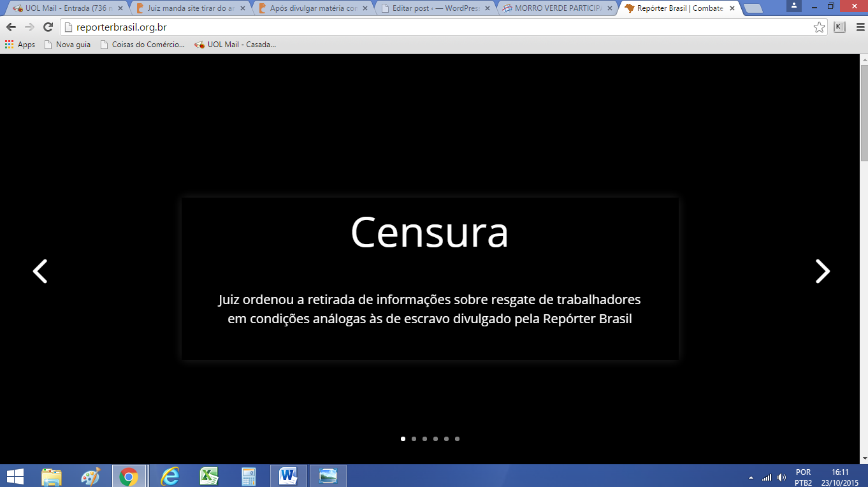Open the Chrome user profile button
868x487 pixels.
point(794,5)
